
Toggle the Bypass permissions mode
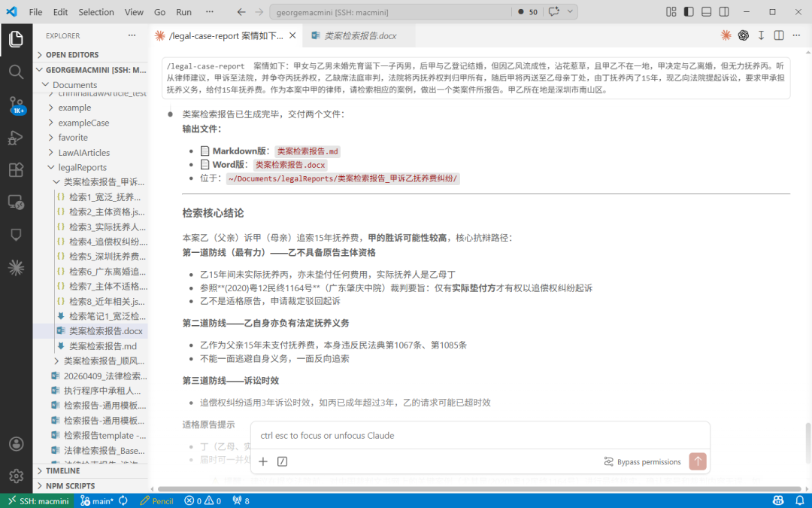[x=642, y=462]
